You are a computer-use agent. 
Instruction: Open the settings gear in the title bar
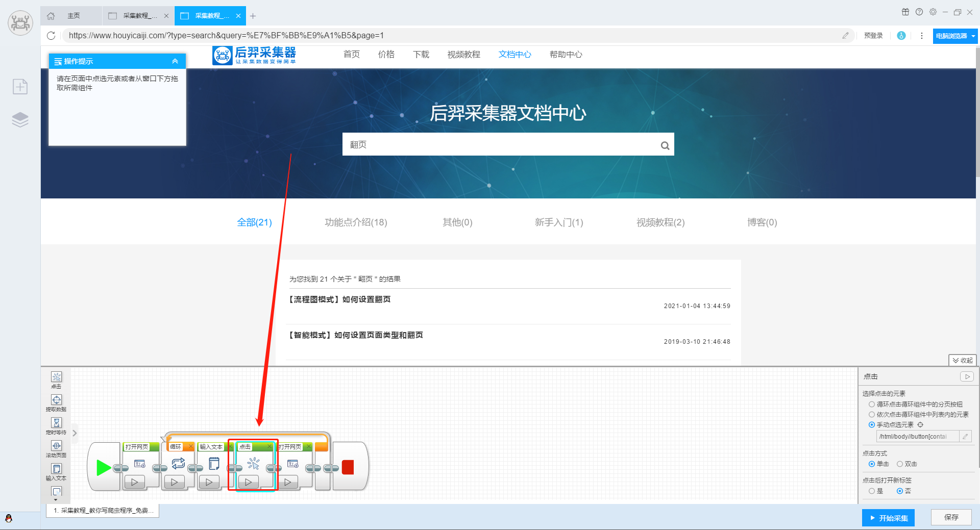[x=933, y=12]
